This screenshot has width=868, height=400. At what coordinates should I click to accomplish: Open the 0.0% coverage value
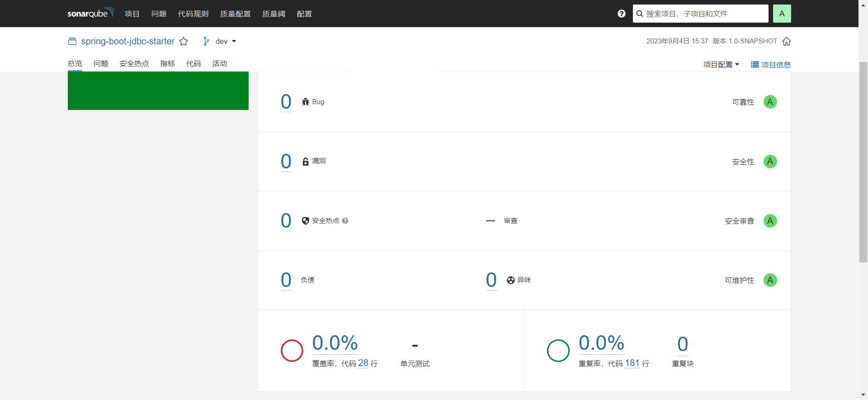(x=335, y=343)
